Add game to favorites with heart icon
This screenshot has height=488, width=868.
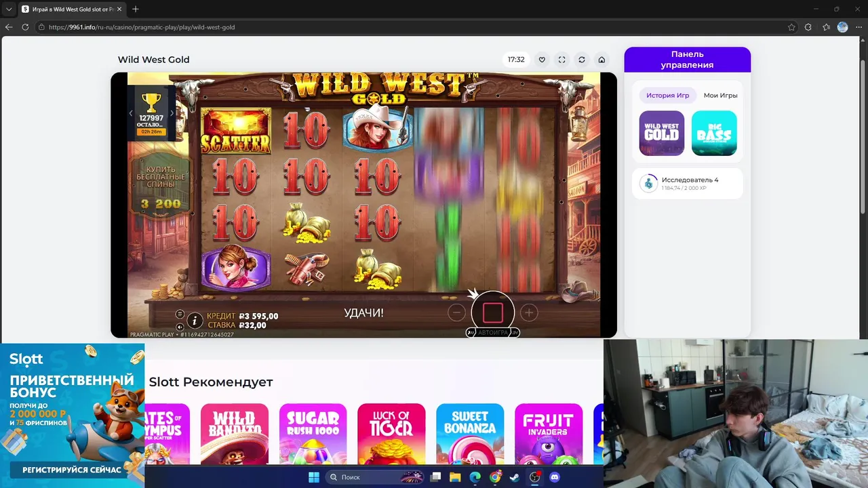[542, 60]
